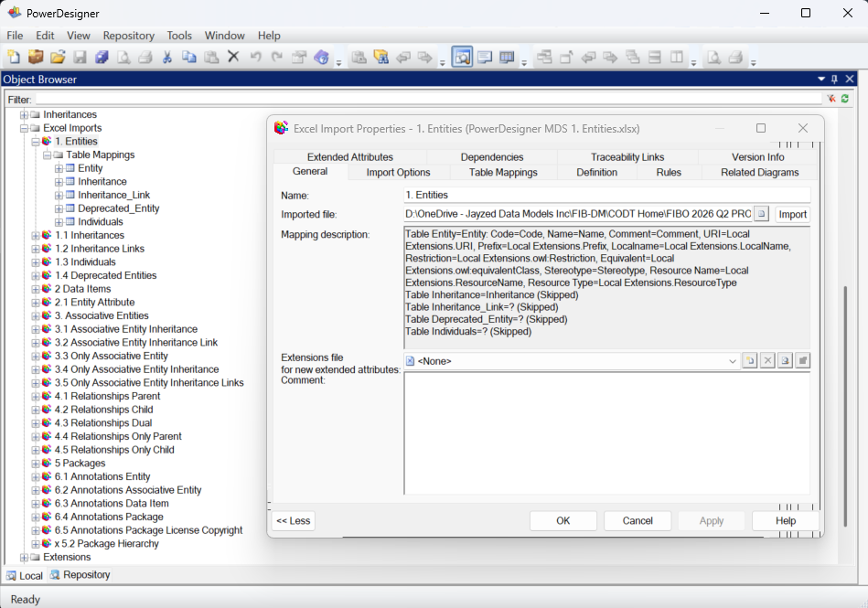
Task: Click the Result List toolbar icon
Action: point(507,57)
